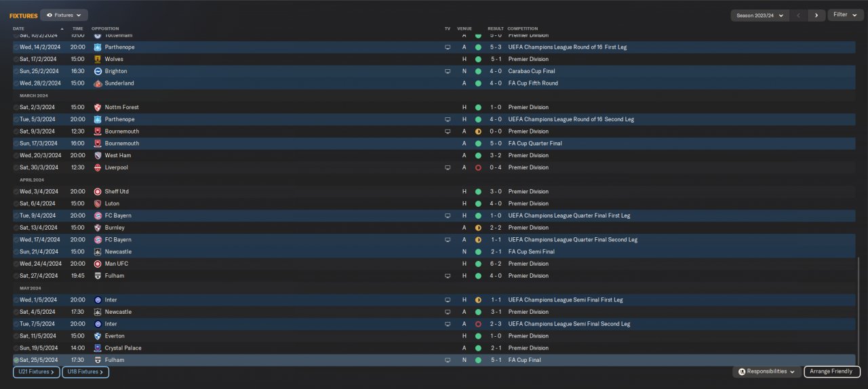Click red loss indicator for Liverpool match

478,167
